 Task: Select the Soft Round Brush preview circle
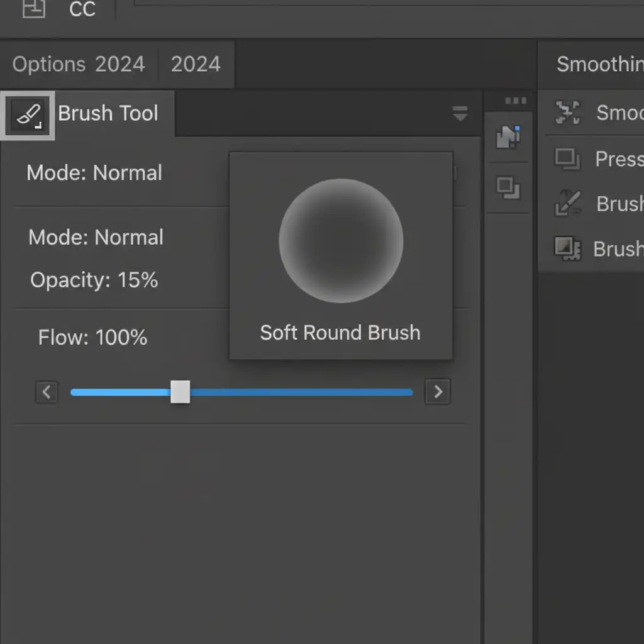(341, 241)
